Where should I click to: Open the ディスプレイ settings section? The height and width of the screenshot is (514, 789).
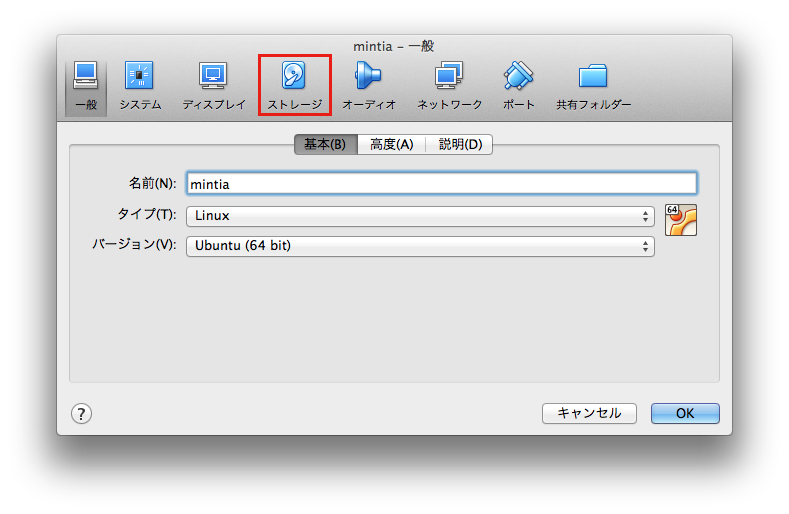(213, 85)
